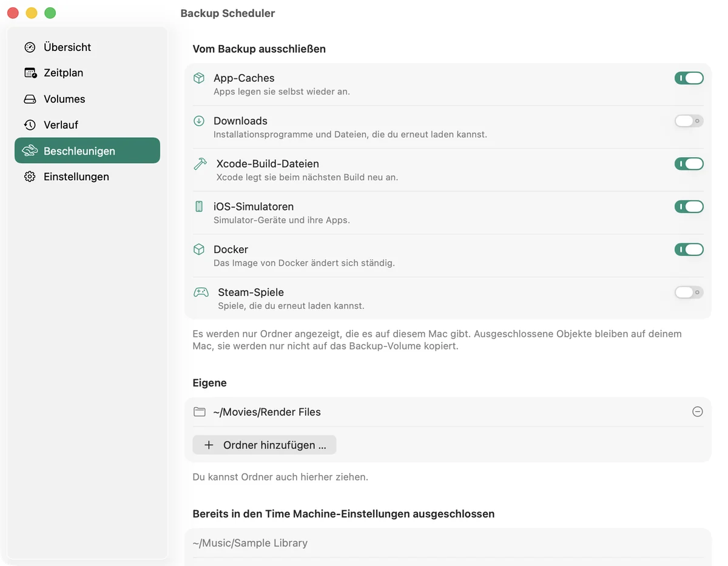Viewport: 728px width, 566px height.
Task: Click the Ordner hinzufügen … button
Action: (x=265, y=445)
